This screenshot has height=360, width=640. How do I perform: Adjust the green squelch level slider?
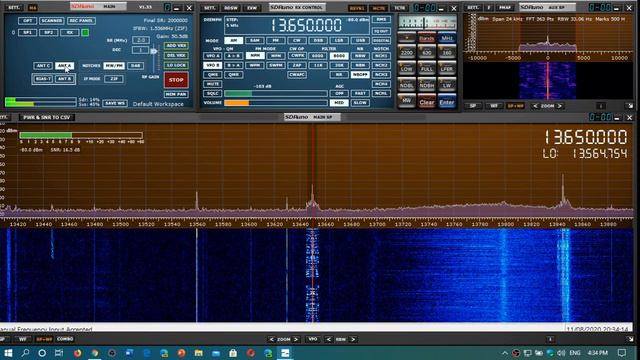click(276, 93)
